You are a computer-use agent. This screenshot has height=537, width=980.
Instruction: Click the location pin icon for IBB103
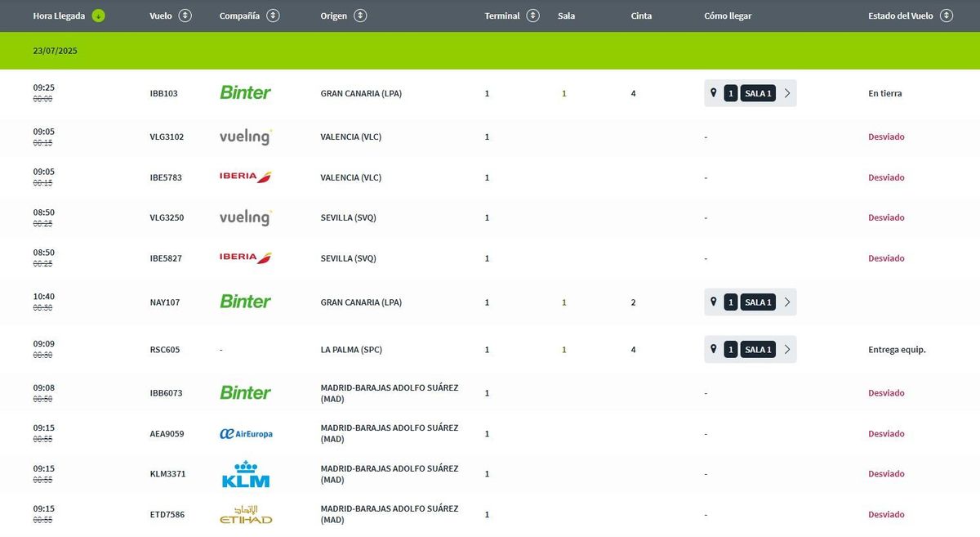click(713, 92)
